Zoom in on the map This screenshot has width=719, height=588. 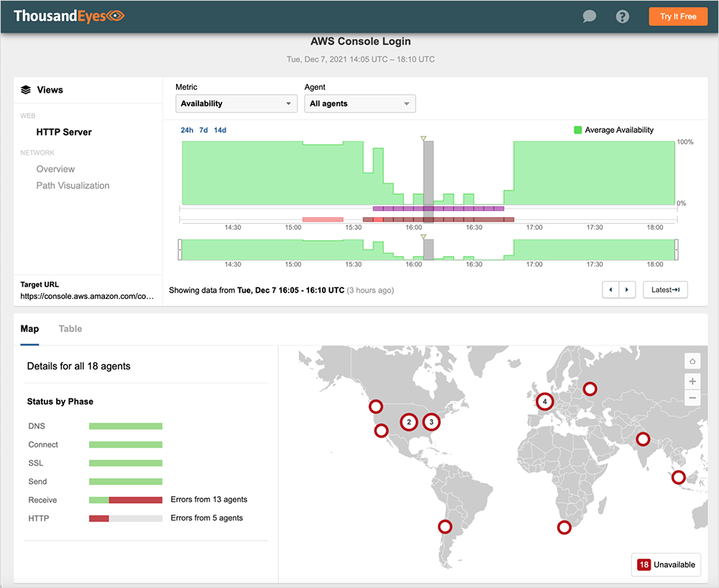[692, 381]
